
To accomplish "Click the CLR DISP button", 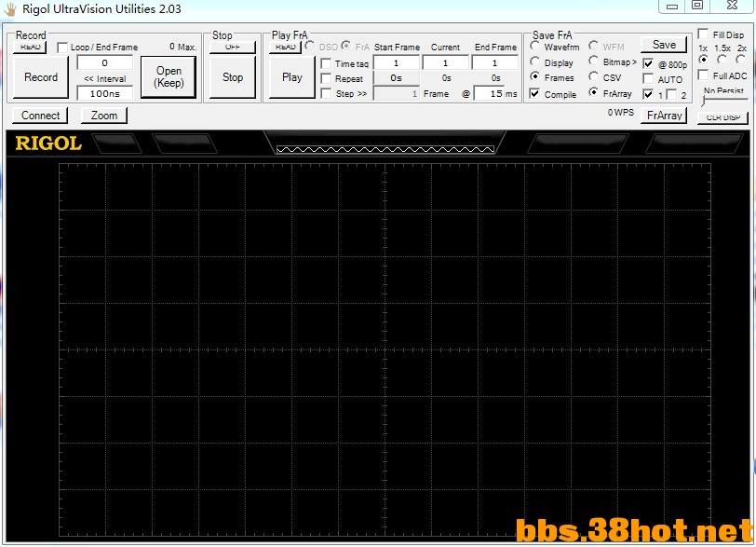I will click(x=722, y=117).
